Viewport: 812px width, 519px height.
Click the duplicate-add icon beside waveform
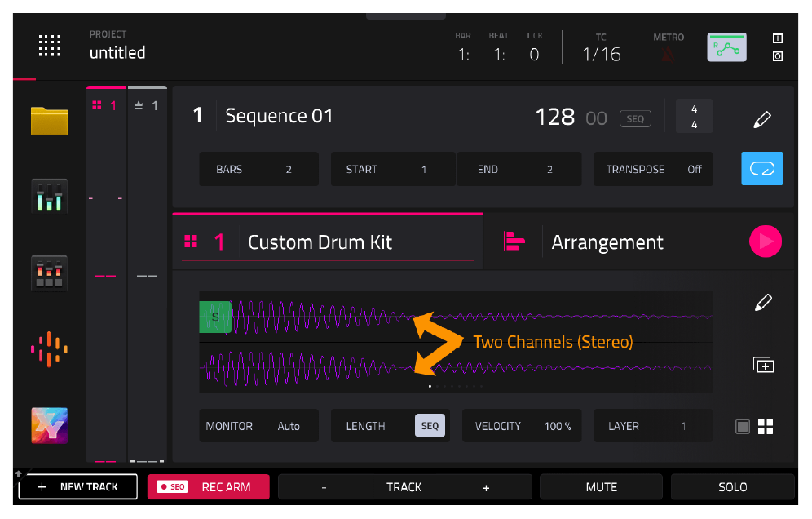[763, 365]
